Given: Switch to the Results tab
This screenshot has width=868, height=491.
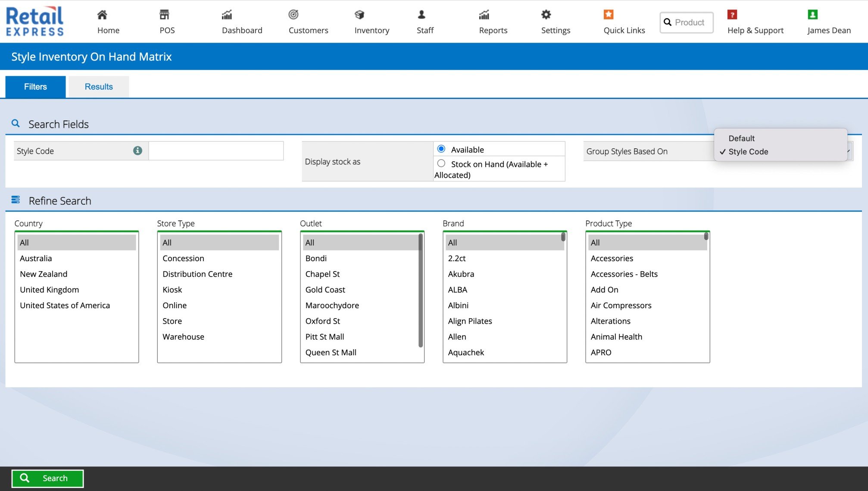Looking at the screenshot, I should click(x=99, y=87).
